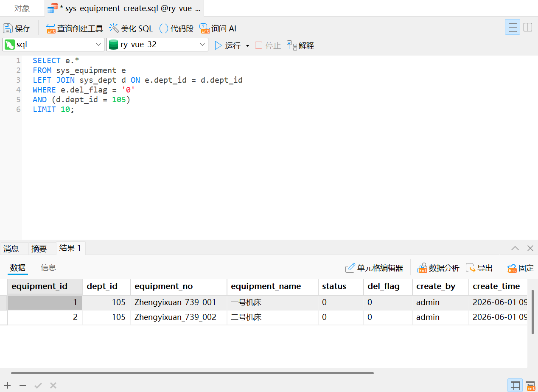Save the query with 保存
538x392 pixels.
point(17,28)
